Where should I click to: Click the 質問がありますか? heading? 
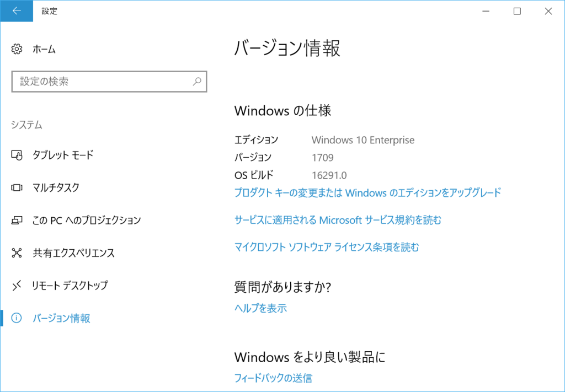click(x=282, y=287)
